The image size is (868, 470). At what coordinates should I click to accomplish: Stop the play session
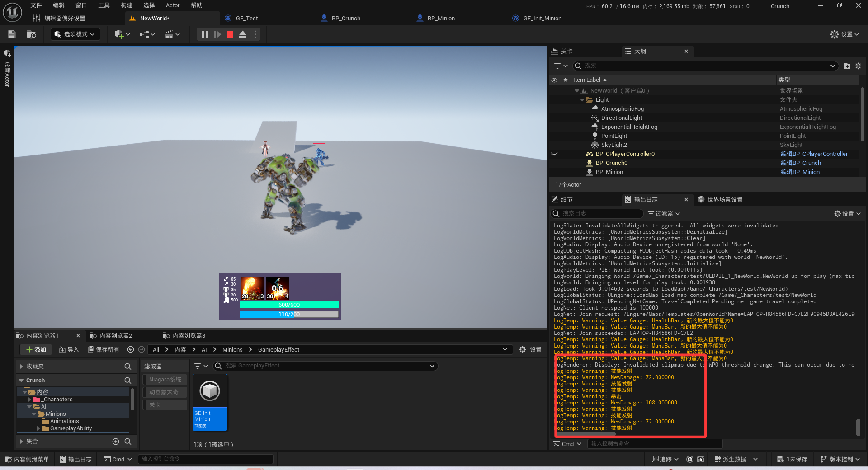point(230,34)
